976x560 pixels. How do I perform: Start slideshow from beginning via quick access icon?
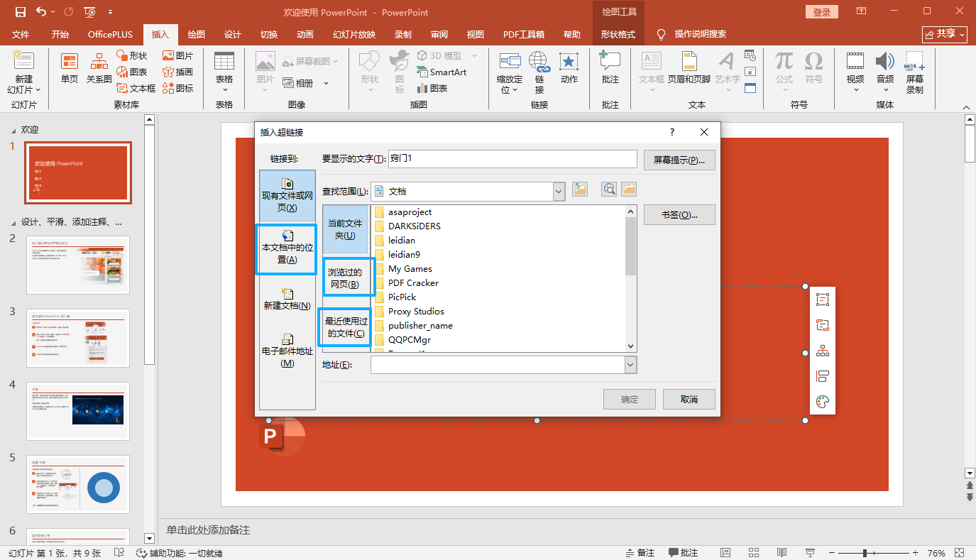coord(89,12)
